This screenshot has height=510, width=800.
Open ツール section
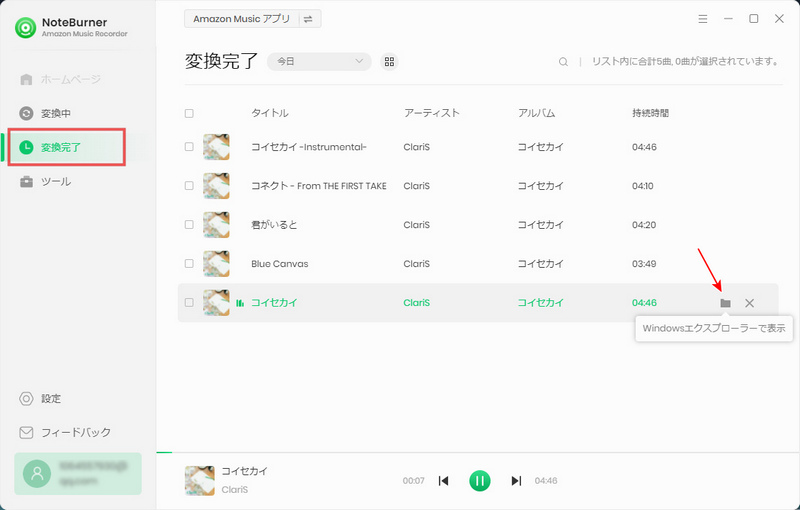(x=45, y=182)
